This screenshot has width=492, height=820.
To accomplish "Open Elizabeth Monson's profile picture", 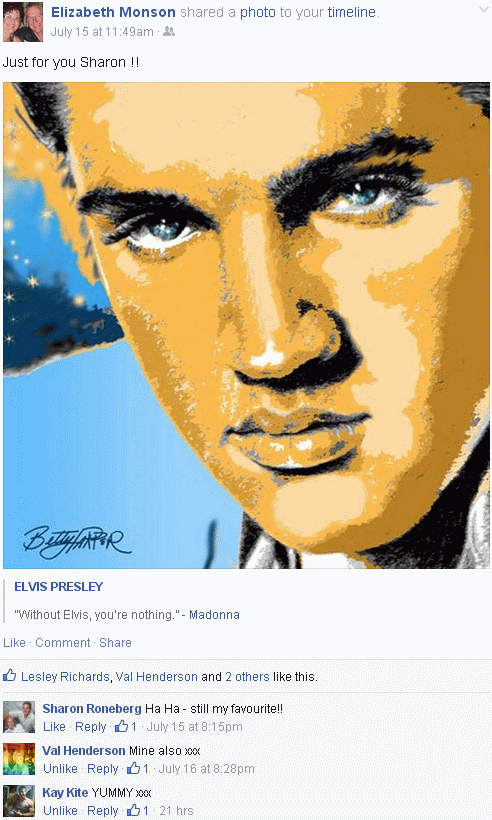I will coord(22,21).
